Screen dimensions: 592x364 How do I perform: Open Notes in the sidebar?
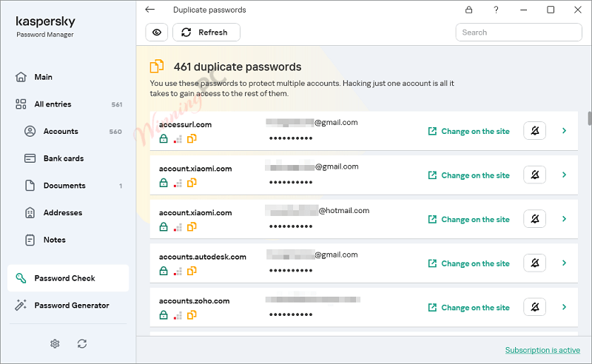pos(68,240)
